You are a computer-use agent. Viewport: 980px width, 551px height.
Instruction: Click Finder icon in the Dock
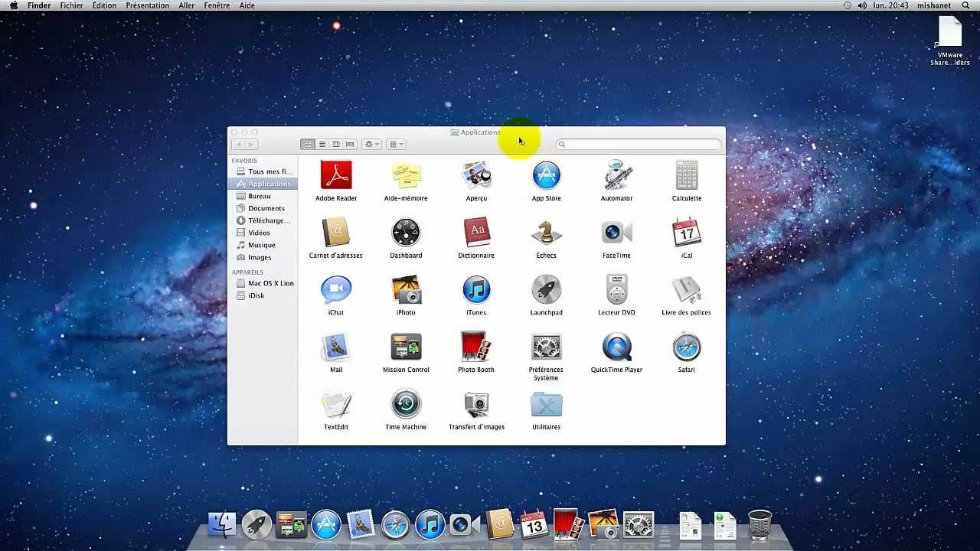coord(222,525)
